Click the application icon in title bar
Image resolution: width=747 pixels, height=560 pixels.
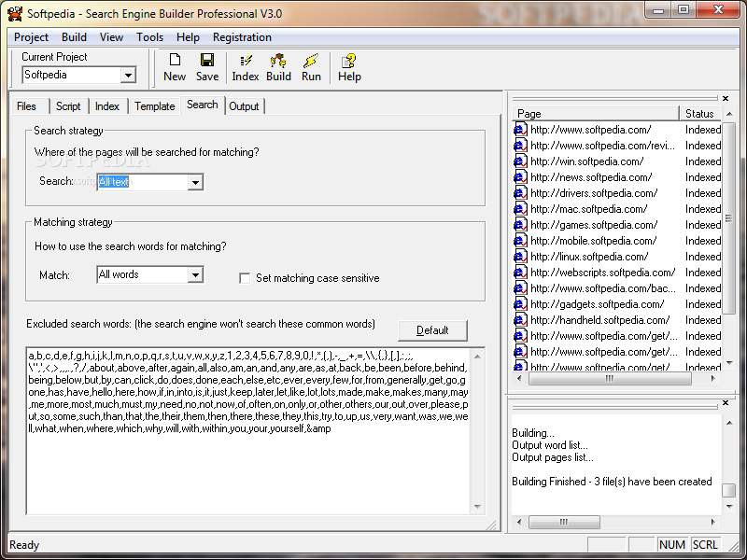pos(15,13)
